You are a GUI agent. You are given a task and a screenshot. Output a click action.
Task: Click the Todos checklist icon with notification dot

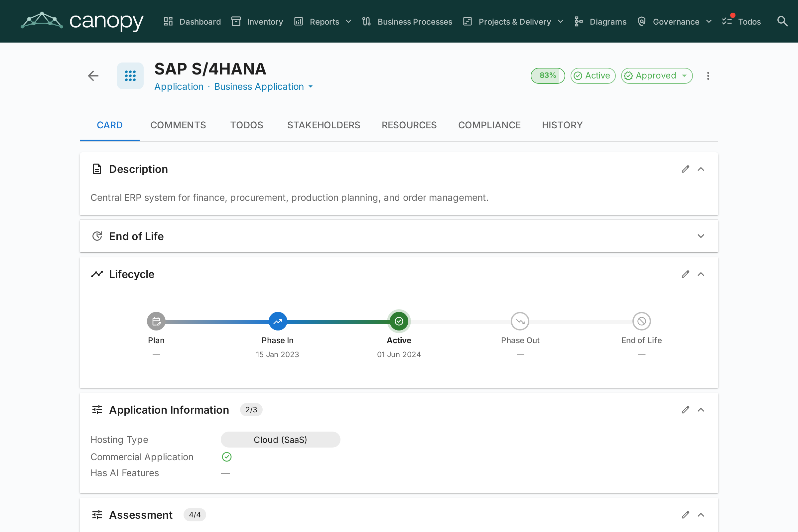[x=727, y=20]
